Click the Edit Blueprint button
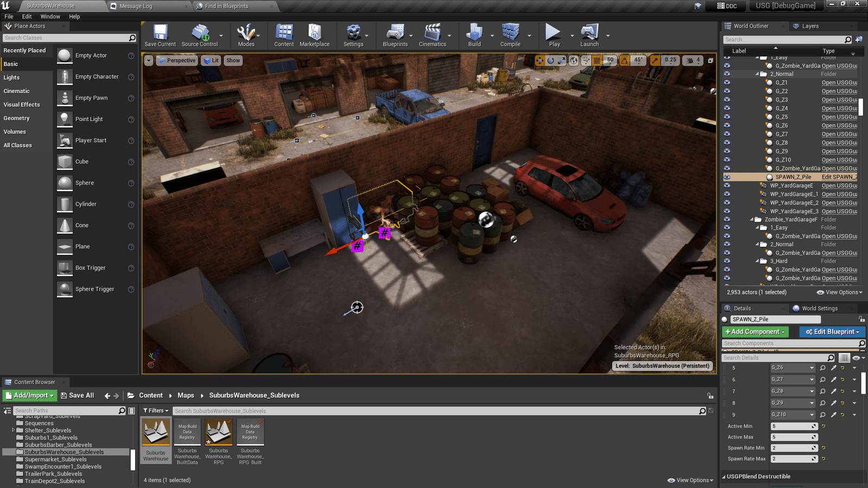Image resolution: width=868 pixels, height=488 pixels. tap(833, 332)
